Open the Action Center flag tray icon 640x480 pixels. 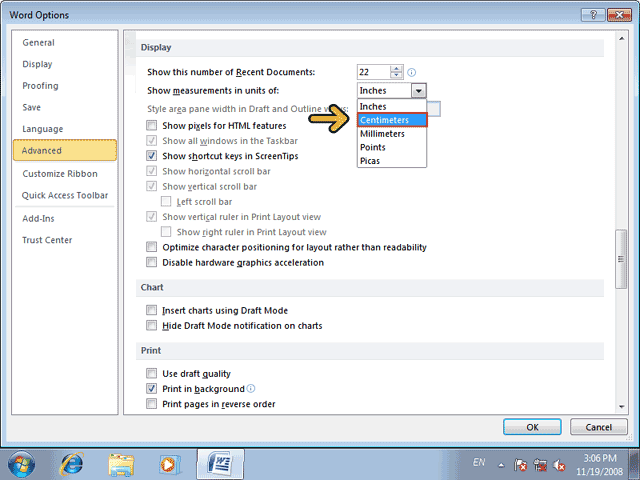click(x=520, y=465)
